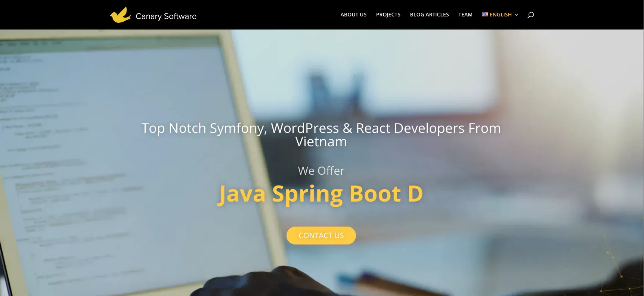Navigate to the Team page

[465, 15]
